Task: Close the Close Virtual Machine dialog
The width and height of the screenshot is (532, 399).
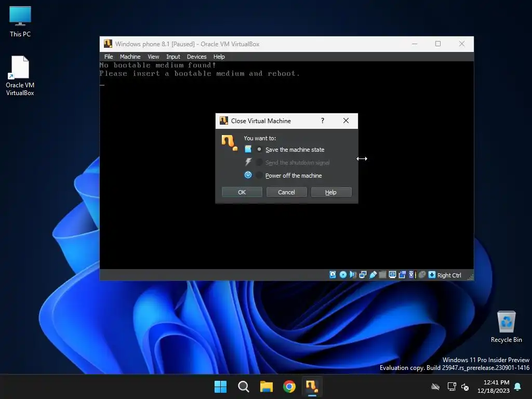Action: (345, 121)
